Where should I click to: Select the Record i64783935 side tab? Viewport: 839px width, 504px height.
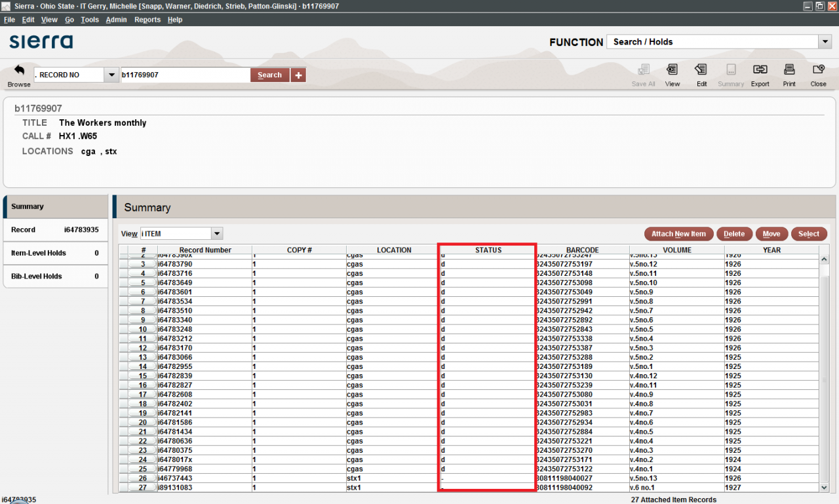[x=55, y=230]
